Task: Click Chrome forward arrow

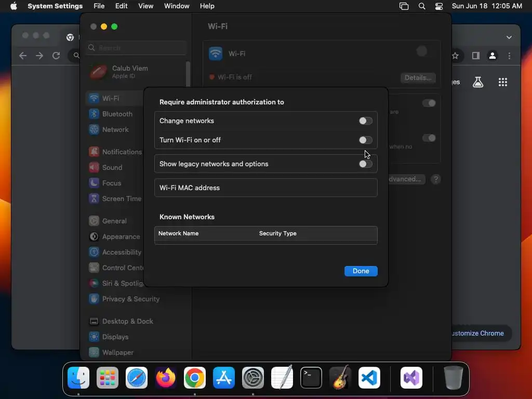Action: click(x=39, y=56)
